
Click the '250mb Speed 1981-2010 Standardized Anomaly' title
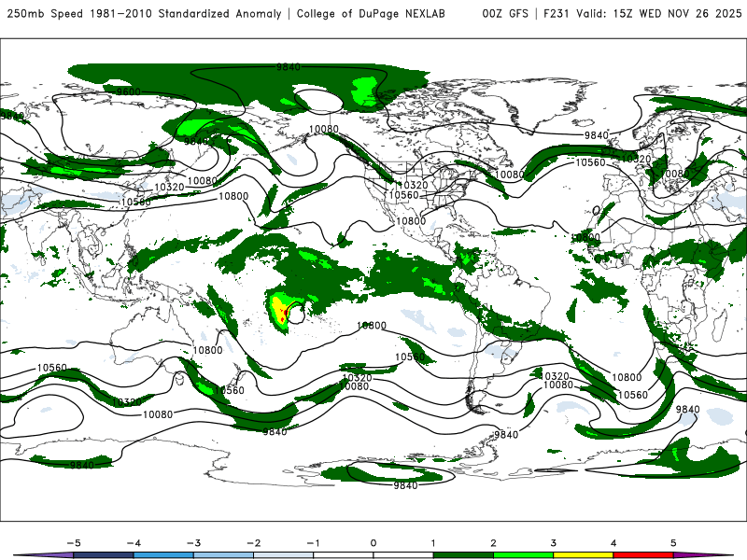(144, 13)
